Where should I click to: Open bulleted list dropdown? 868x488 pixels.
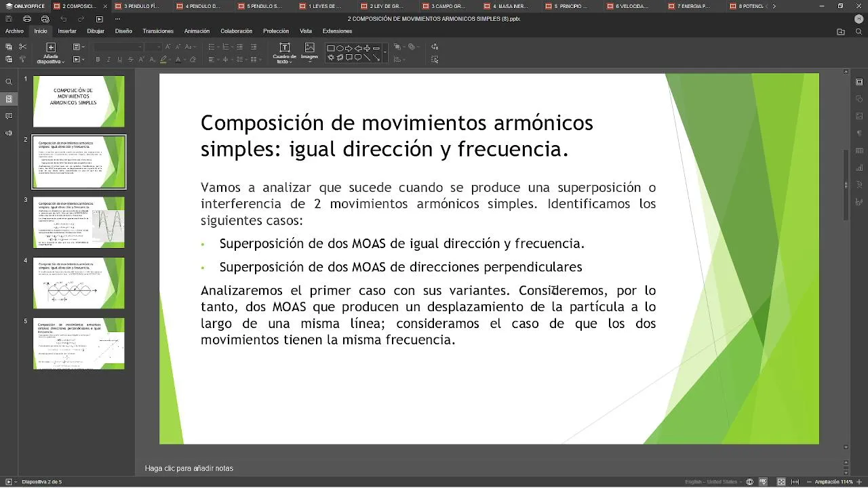214,47
